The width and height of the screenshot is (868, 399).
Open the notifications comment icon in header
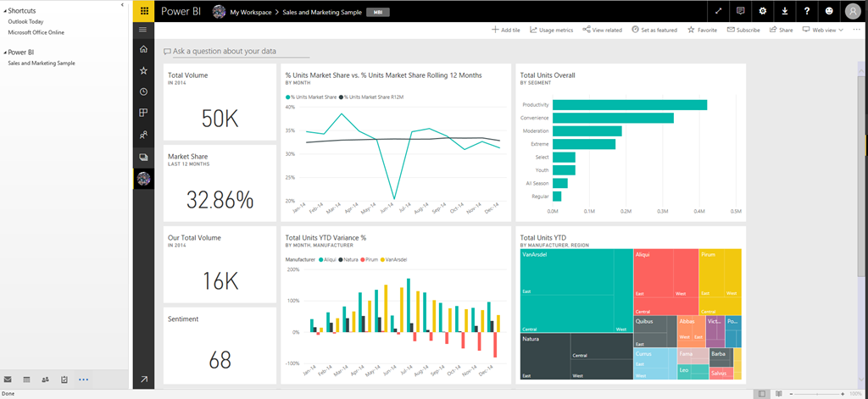[741, 12]
